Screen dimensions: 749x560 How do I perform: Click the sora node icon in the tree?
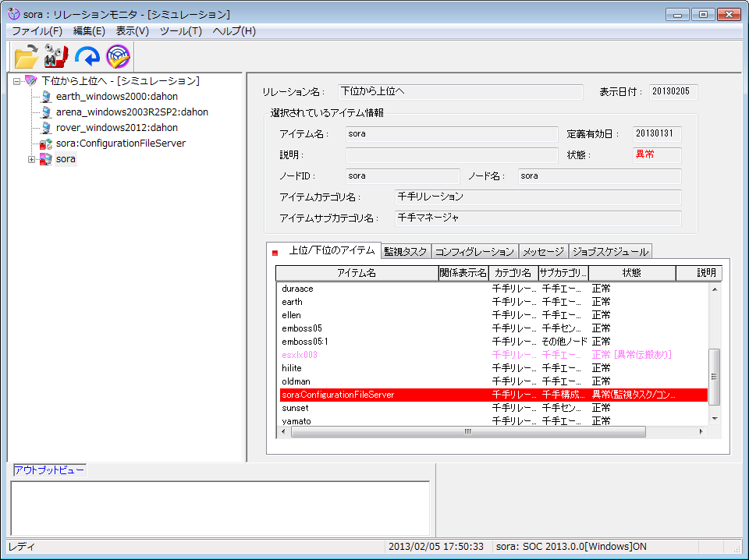46,159
